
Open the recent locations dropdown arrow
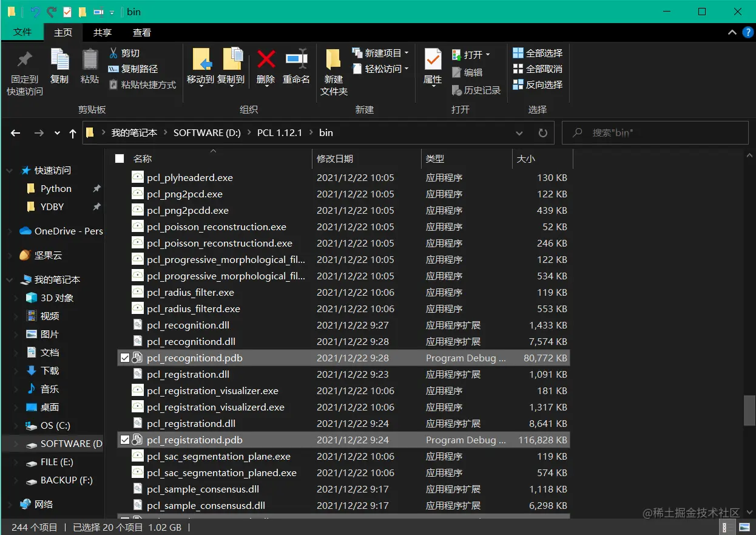(57, 133)
